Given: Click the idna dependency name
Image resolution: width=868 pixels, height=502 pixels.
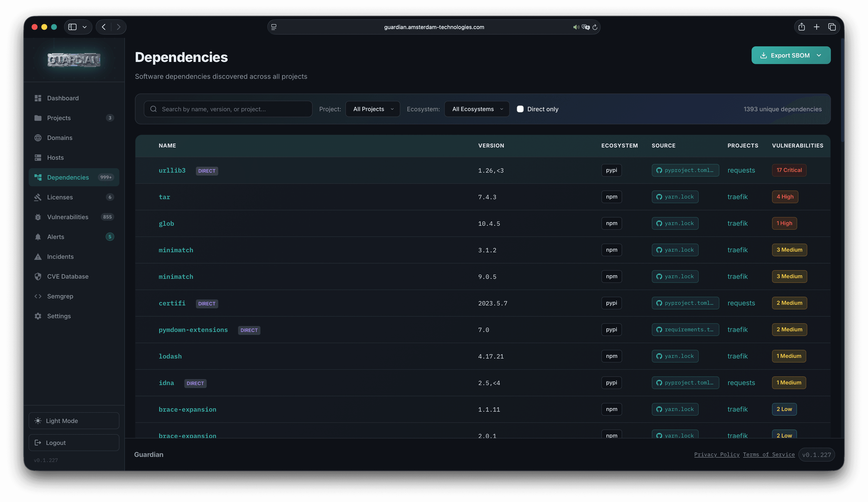Looking at the screenshot, I should [x=166, y=383].
